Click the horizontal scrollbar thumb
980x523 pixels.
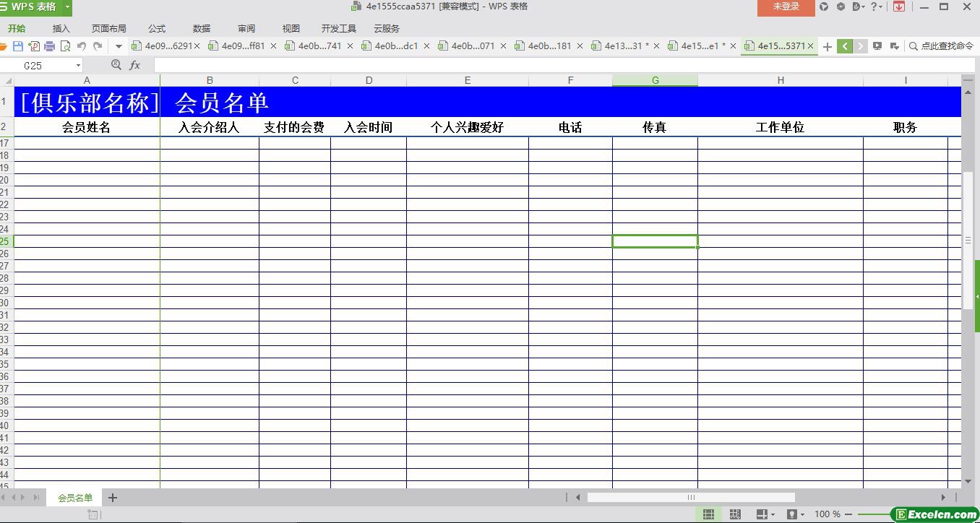pyautogui.click(x=691, y=497)
